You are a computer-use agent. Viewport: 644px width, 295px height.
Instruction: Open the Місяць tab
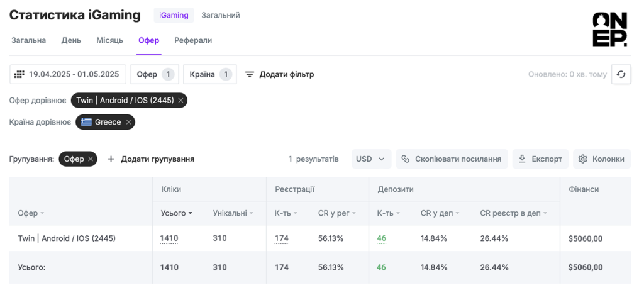click(109, 40)
